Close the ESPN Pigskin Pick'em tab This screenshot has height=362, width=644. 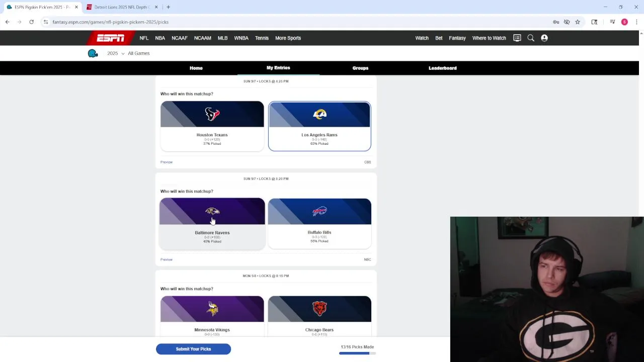coord(76,7)
